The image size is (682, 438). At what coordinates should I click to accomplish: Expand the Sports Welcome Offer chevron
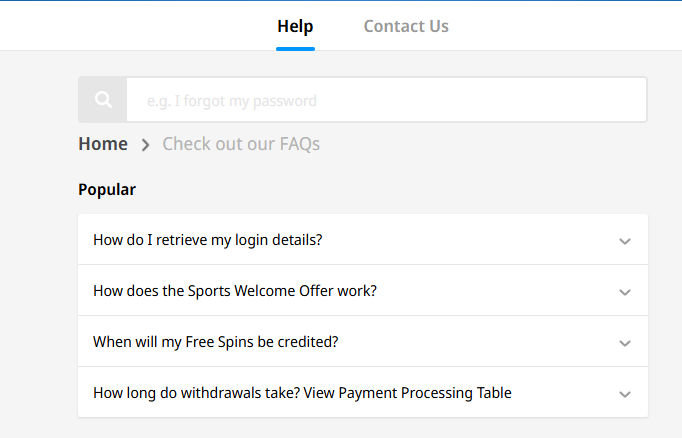click(x=625, y=292)
